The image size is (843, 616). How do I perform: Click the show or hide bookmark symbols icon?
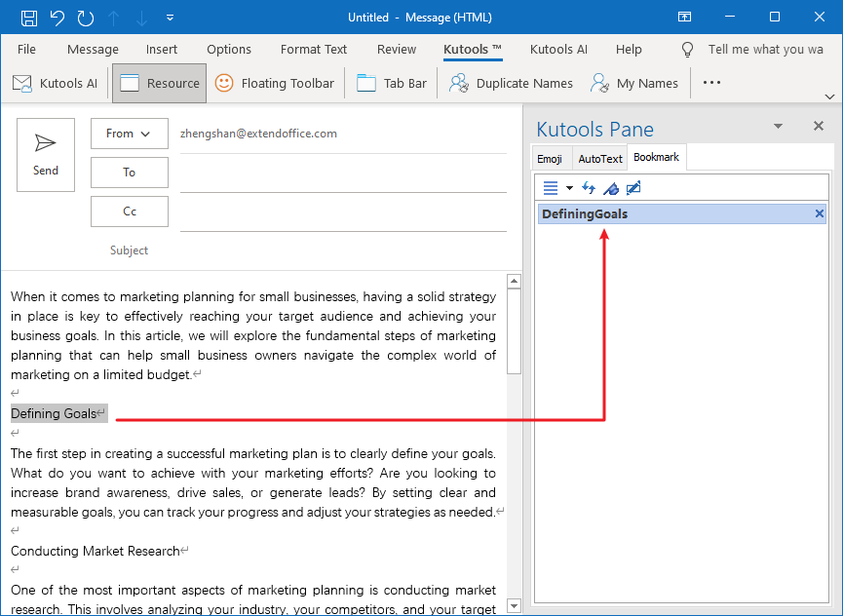pos(611,188)
